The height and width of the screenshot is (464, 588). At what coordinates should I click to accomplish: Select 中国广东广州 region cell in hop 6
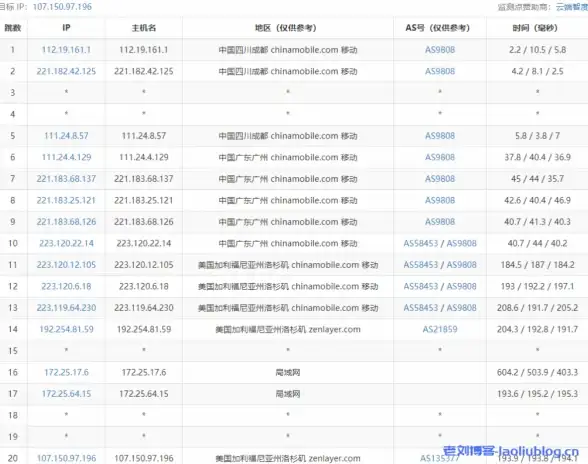pyautogui.click(x=288, y=157)
